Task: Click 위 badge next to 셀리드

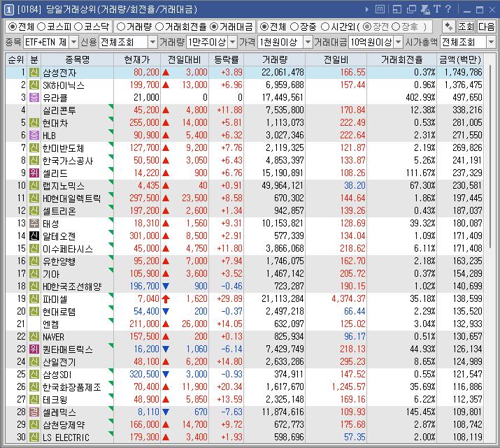Action: pyautogui.click(x=34, y=173)
